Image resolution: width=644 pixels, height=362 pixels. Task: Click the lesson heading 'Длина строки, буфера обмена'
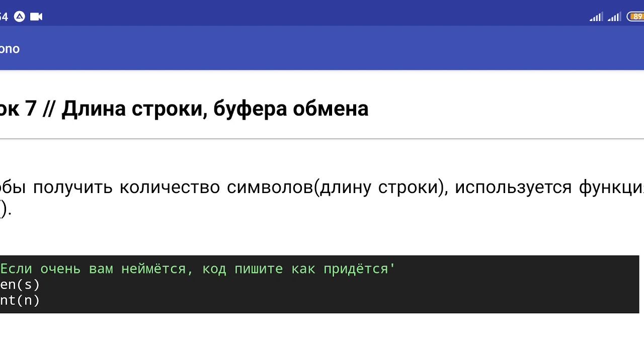click(215, 108)
